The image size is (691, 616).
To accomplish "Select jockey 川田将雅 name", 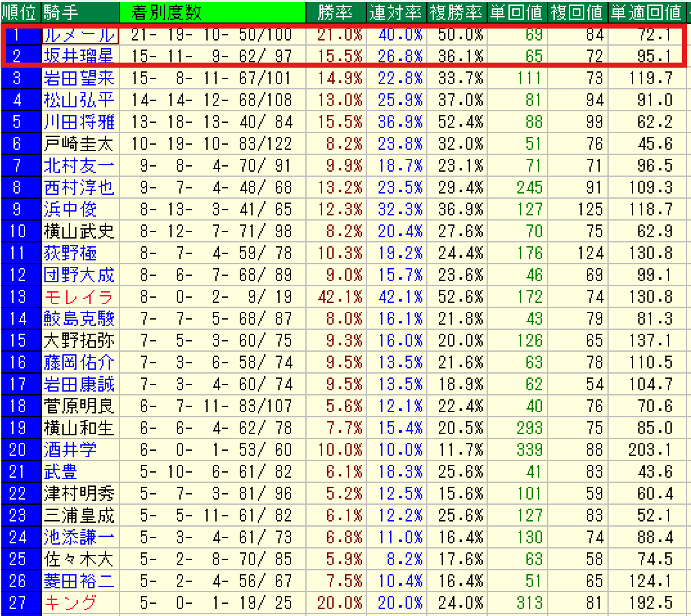I will pyautogui.click(x=79, y=122).
